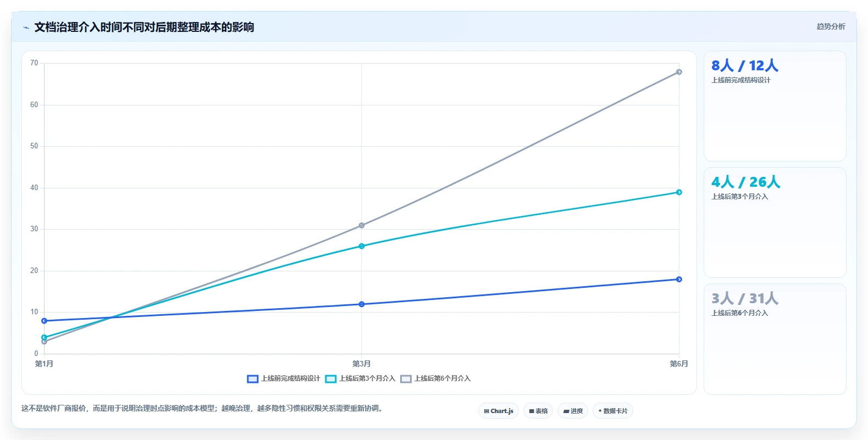
Task: Toggle the gray 上线后第6个月介入 legend swatch
Action: 406,379
